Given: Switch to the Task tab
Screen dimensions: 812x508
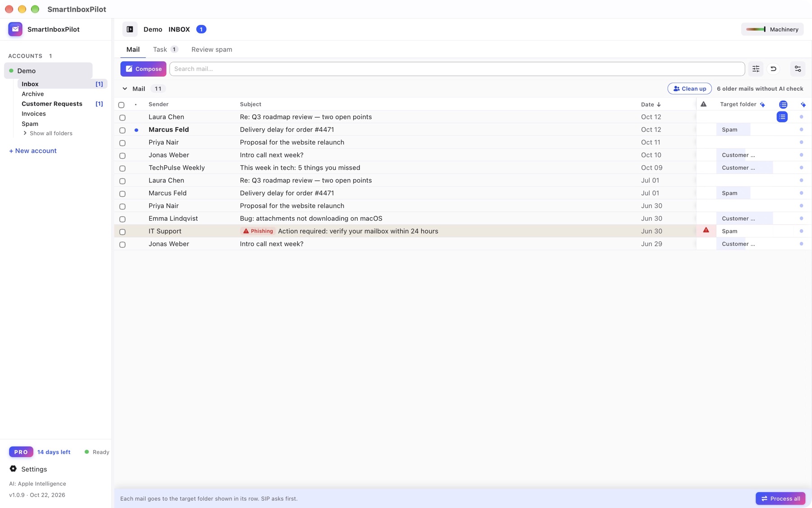Looking at the screenshot, I should pos(165,49).
